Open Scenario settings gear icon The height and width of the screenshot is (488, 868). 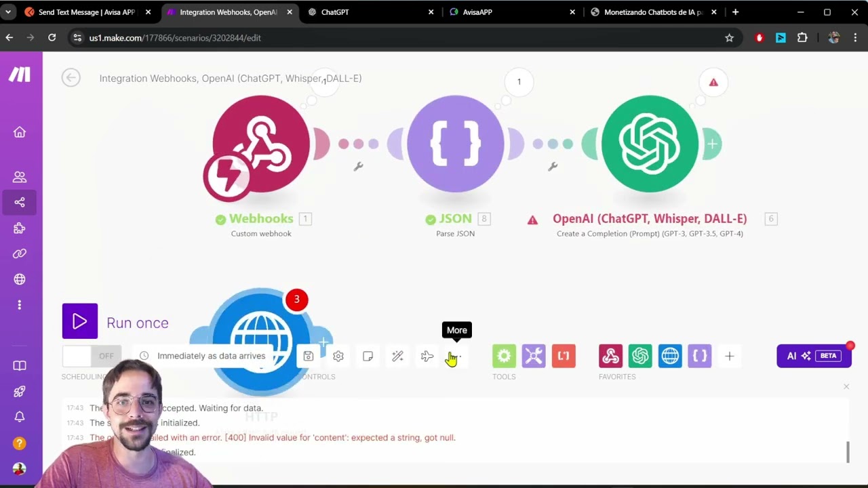coord(338,356)
